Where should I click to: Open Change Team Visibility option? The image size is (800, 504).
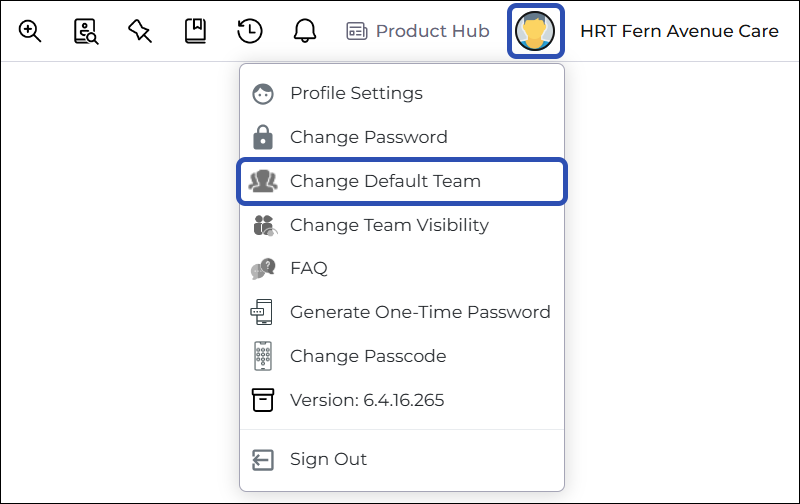[x=402, y=225]
